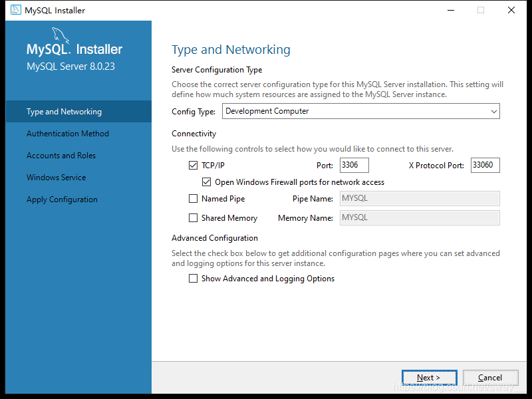Check Show Advanced and Logging Options

tap(193, 279)
